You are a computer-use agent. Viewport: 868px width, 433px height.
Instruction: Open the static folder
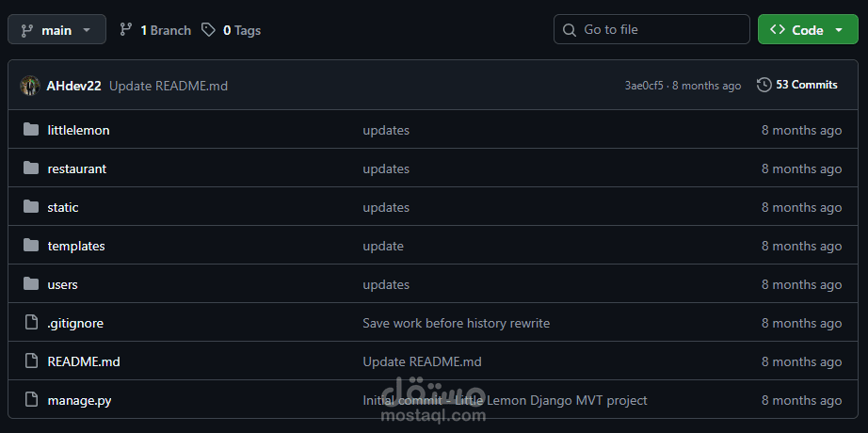click(62, 207)
